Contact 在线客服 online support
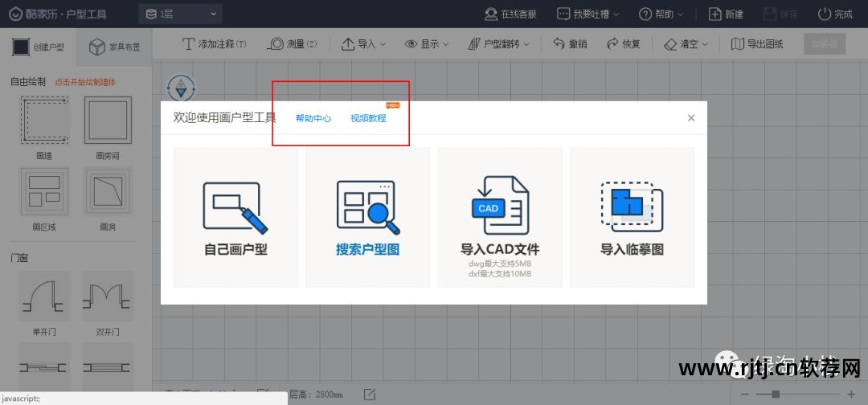This screenshot has height=405, width=868. pyautogui.click(x=510, y=14)
